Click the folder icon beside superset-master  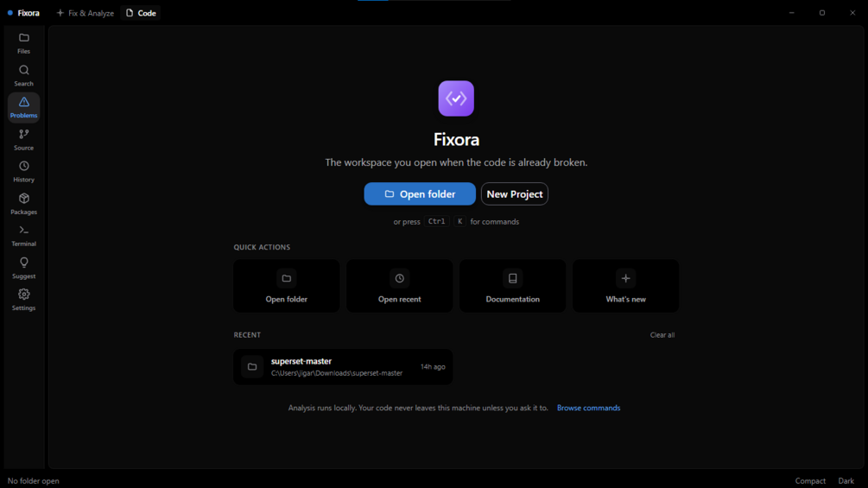252,367
